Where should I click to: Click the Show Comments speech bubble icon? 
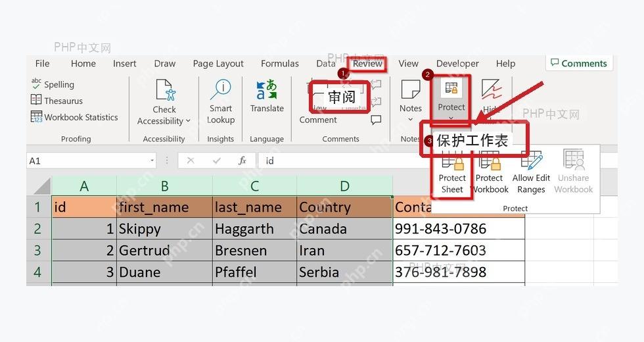coord(376,120)
